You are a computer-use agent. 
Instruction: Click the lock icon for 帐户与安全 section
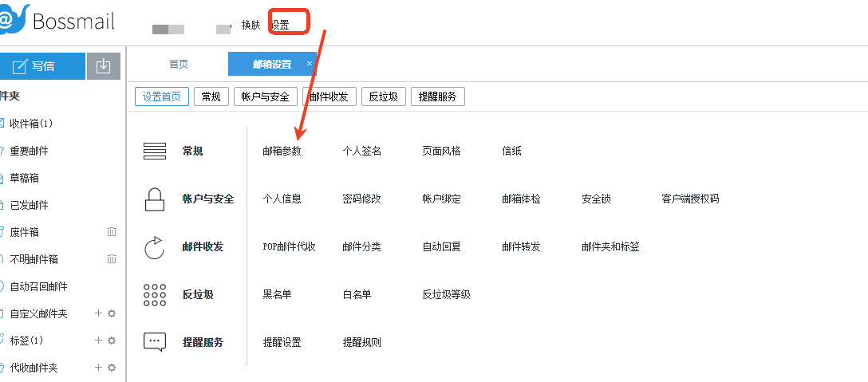point(154,199)
